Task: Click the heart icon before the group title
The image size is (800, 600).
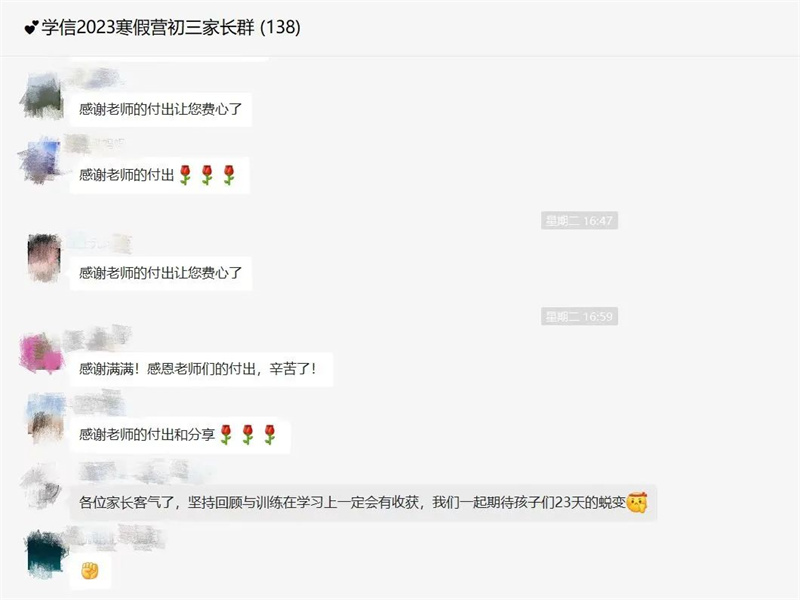Action: click(x=31, y=28)
